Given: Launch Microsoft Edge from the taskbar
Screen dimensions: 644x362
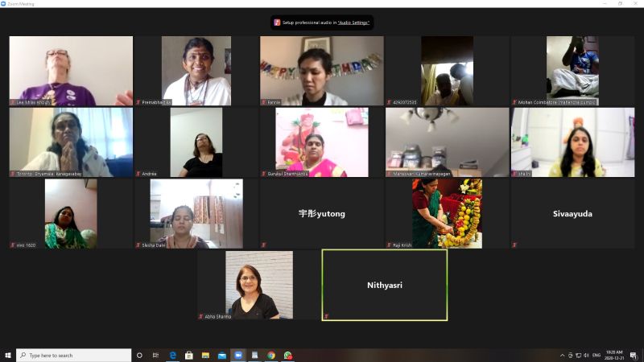Looking at the screenshot, I should (172, 355).
